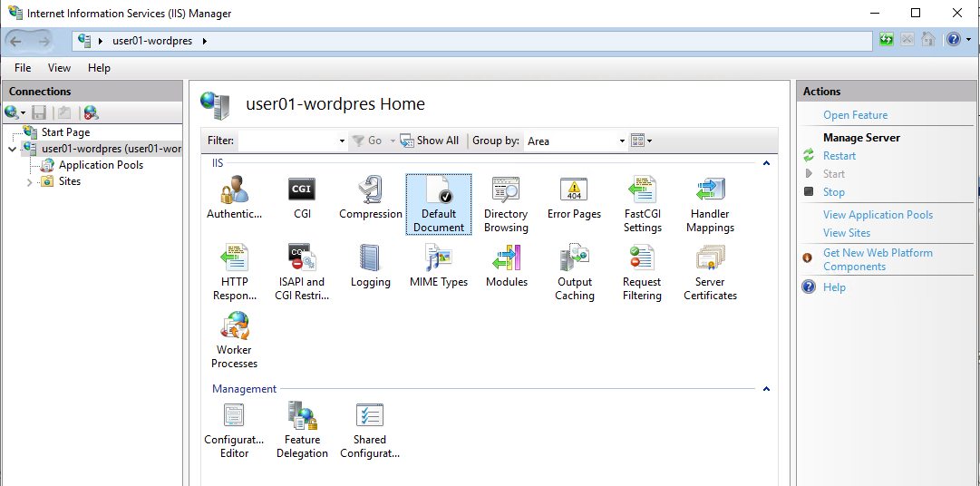980x486 pixels.
Task: Click the Forward navigation arrow
Action: point(44,42)
